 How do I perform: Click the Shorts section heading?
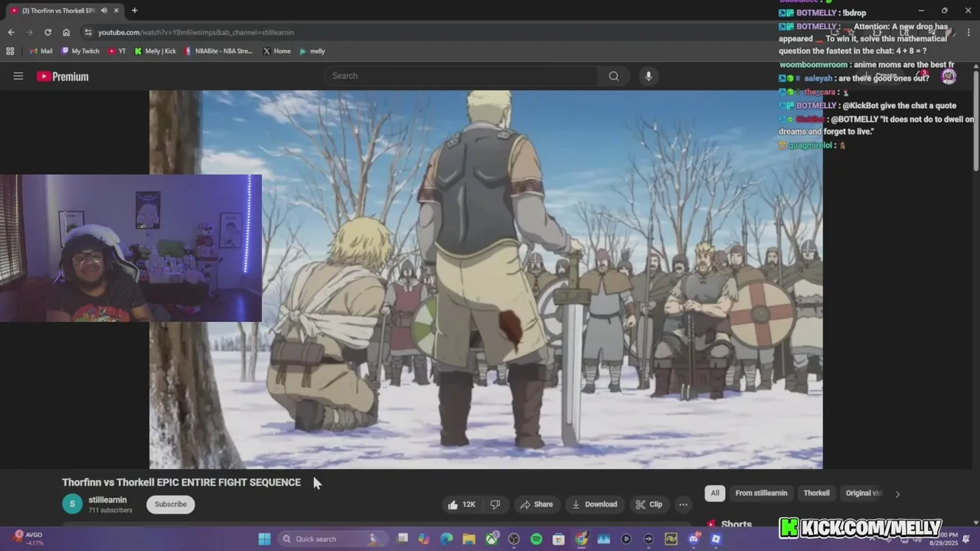click(x=737, y=524)
